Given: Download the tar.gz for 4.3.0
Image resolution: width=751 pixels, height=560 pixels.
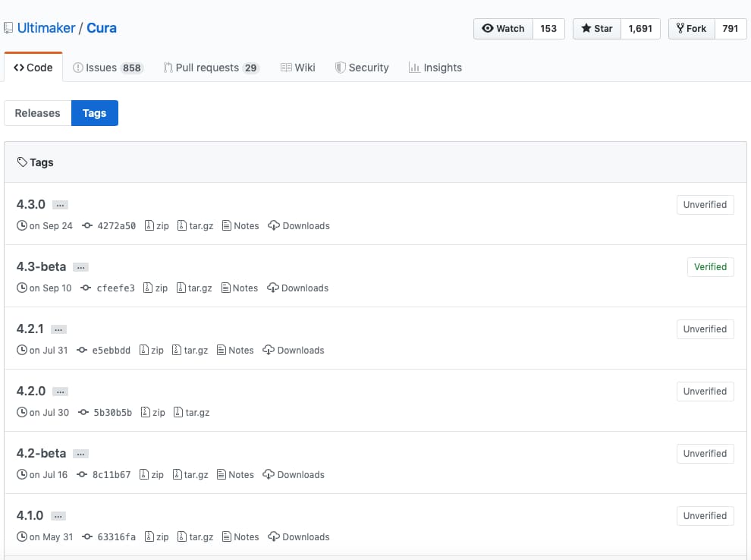Looking at the screenshot, I should 196,225.
